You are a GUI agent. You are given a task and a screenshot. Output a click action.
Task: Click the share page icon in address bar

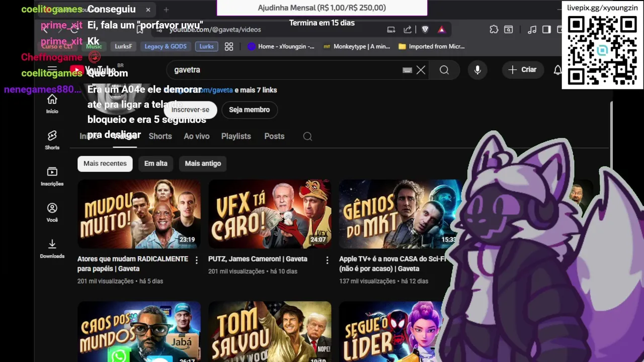[408, 30]
